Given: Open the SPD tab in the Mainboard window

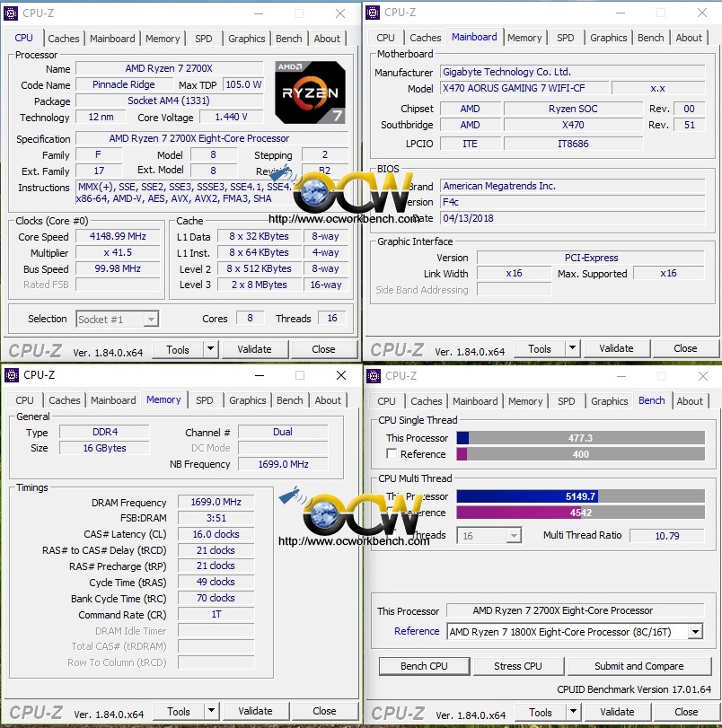Looking at the screenshot, I should pos(566,38).
